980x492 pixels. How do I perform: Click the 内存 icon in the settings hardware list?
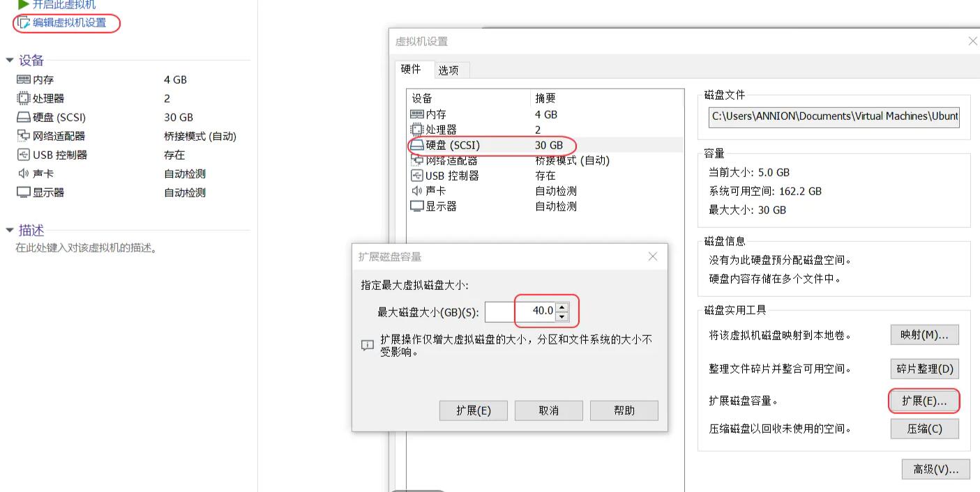click(x=417, y=114)
